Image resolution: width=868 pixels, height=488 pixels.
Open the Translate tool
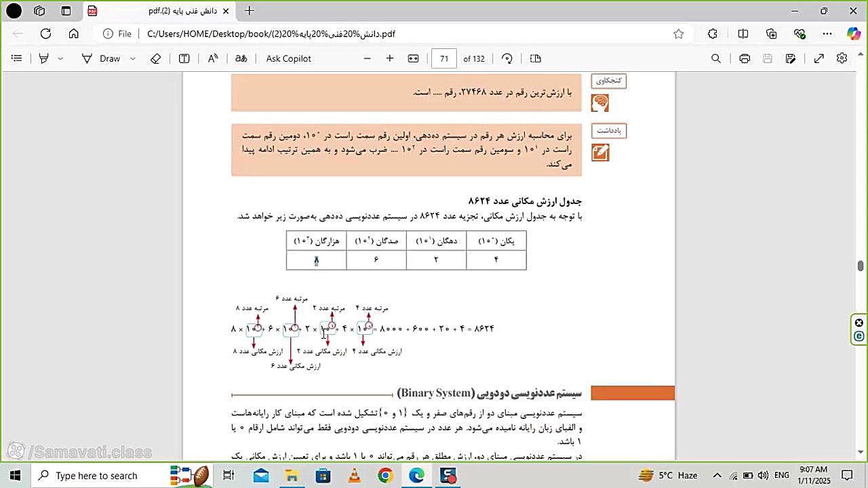click(241, 58)
